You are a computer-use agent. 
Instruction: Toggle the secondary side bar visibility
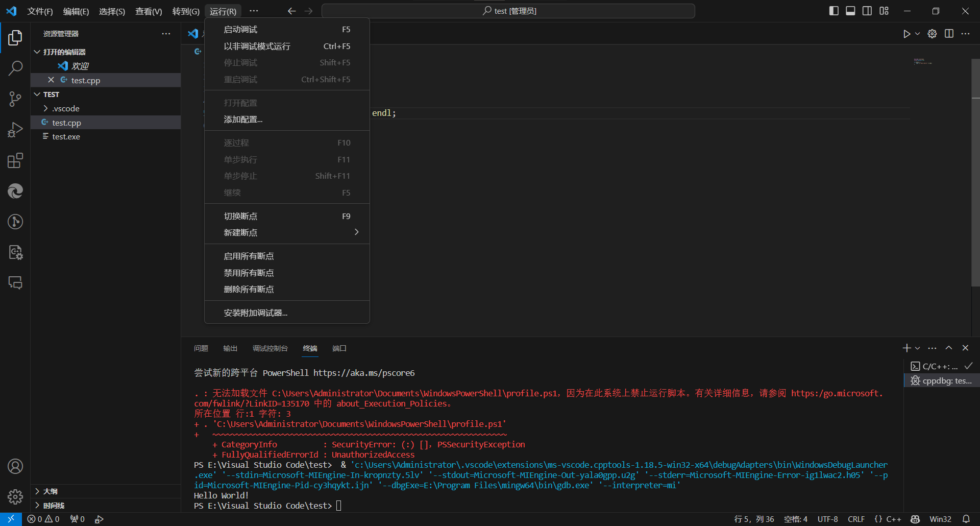tap(867, 11)
